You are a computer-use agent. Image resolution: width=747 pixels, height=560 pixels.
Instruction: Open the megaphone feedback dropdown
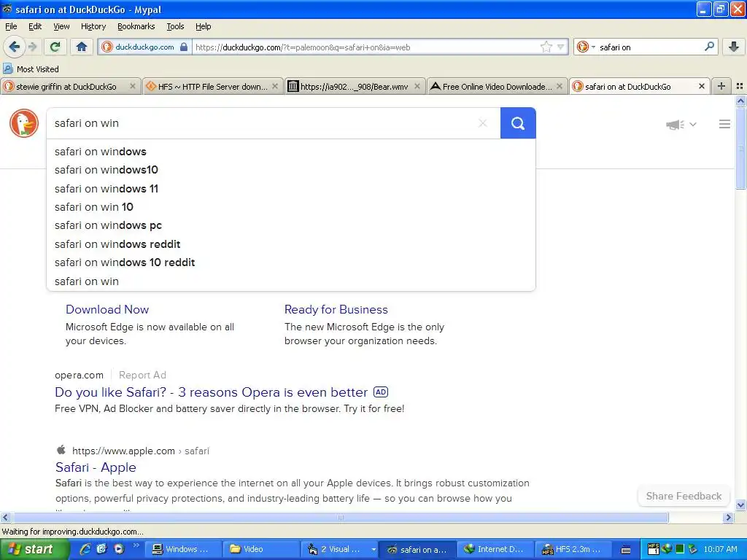[681, 124]
